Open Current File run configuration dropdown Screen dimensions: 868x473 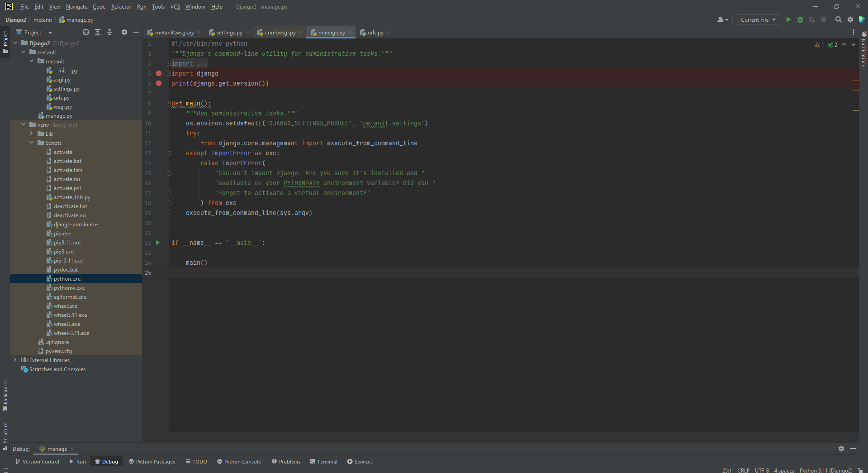758,19
